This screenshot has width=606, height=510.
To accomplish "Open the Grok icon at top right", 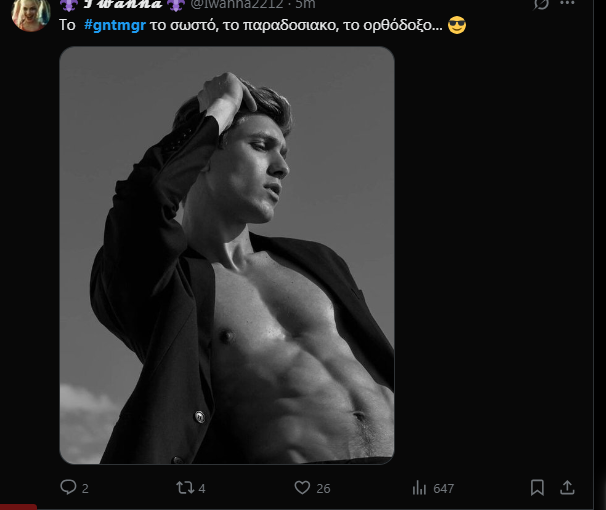I will point(542,4).
